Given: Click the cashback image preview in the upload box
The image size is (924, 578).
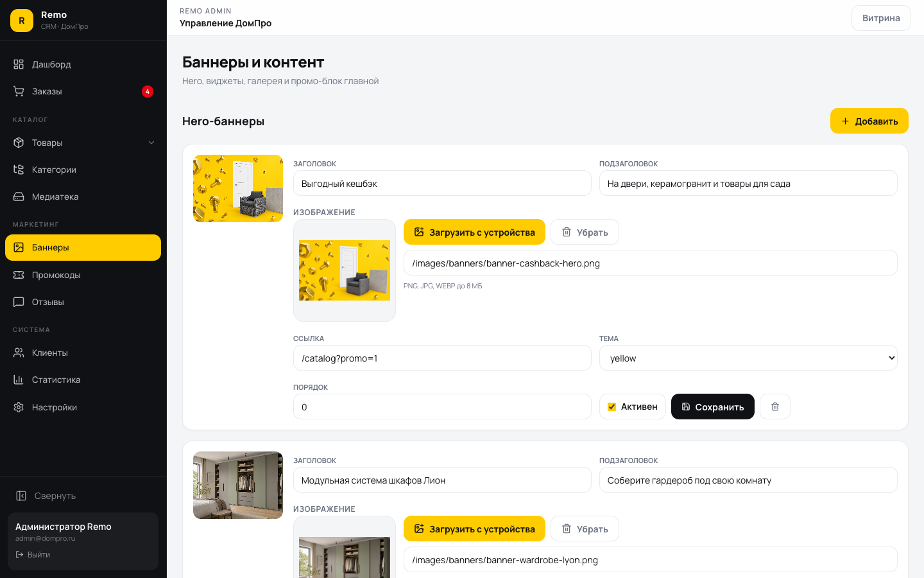Looking at the screenshot, I should coord(345,270).
